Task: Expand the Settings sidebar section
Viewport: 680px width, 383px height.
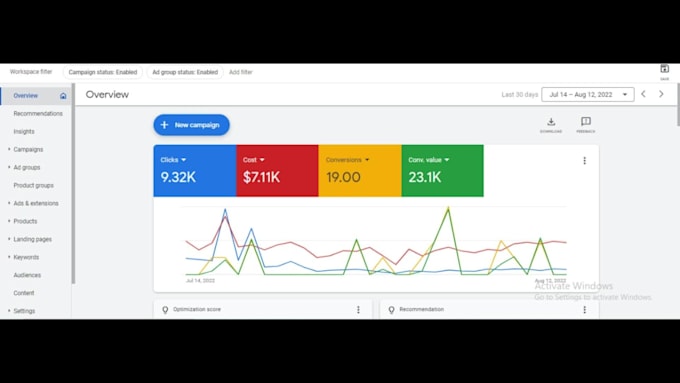Action: click(x=9, y=311)
